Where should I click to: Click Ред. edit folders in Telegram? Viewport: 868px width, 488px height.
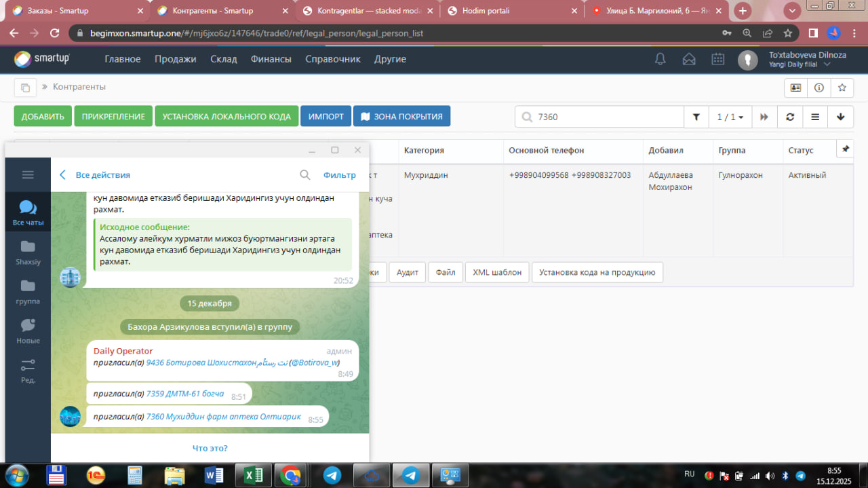pyautogui.click(x=28, y=370)
